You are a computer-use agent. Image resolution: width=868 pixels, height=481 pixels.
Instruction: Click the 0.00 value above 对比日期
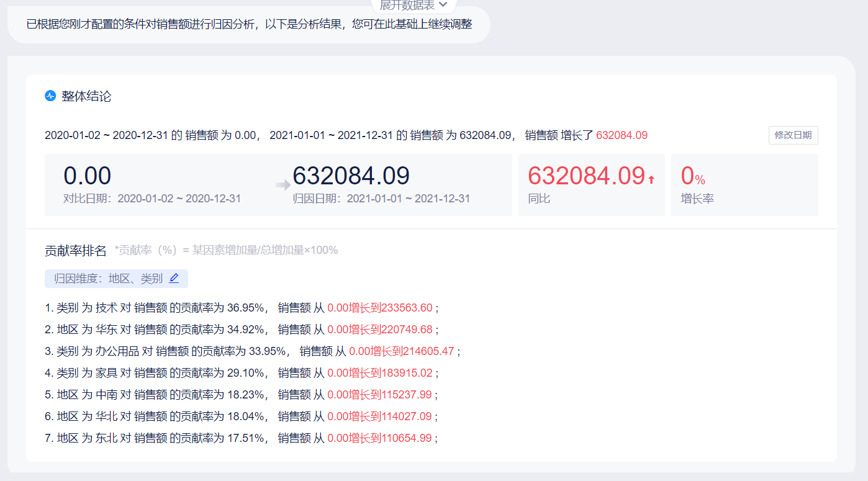(x=88, y=176)
